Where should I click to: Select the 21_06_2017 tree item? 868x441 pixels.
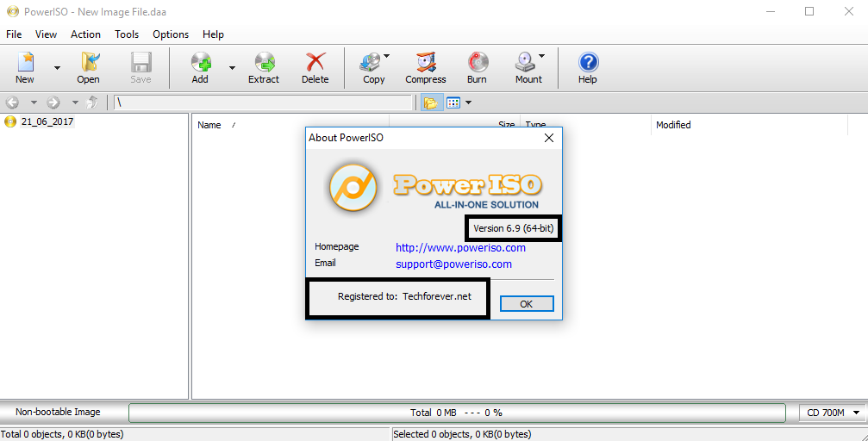pyautogui.click(x=47, y=121)
